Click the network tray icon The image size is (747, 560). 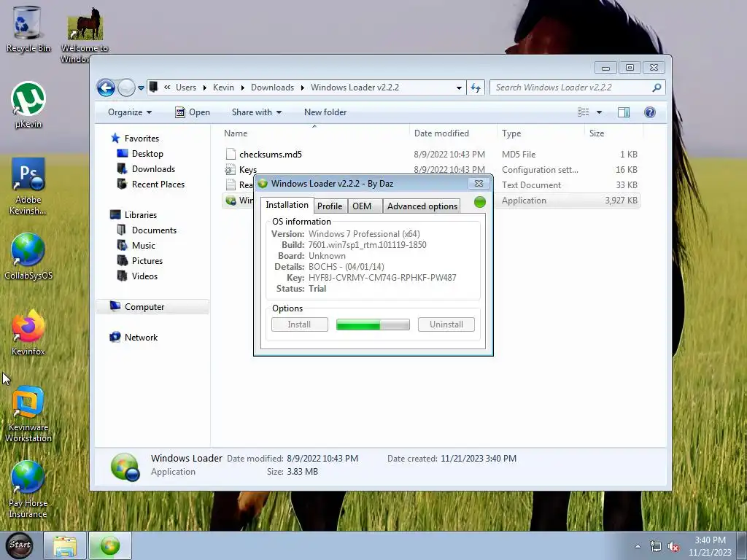click(x=656, y=547)
